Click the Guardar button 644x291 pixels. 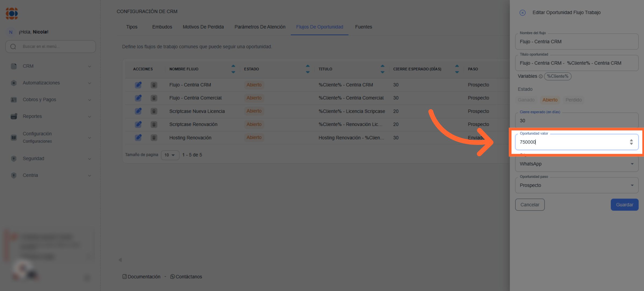pos(624,205)
